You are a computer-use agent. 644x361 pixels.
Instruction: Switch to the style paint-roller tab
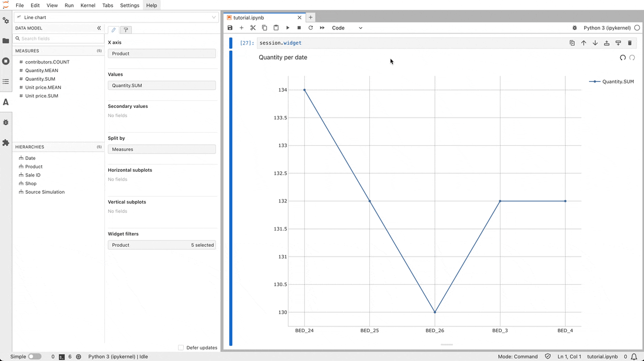tap(126, 30)
